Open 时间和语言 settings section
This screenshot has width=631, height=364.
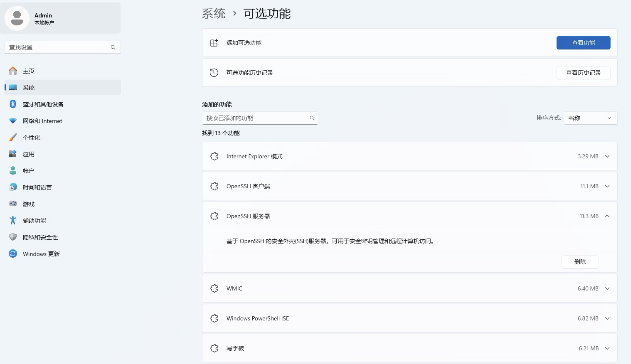point(37,187)
